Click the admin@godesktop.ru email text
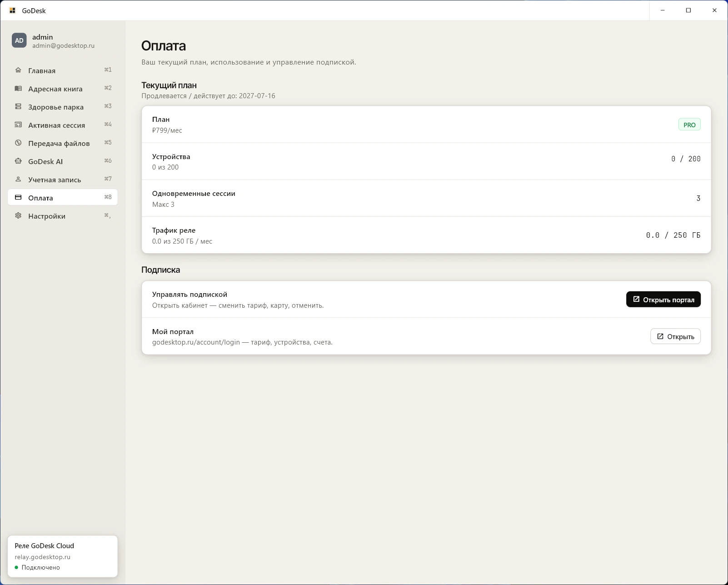This screenshot has width=728, height=585. (63, 45)
